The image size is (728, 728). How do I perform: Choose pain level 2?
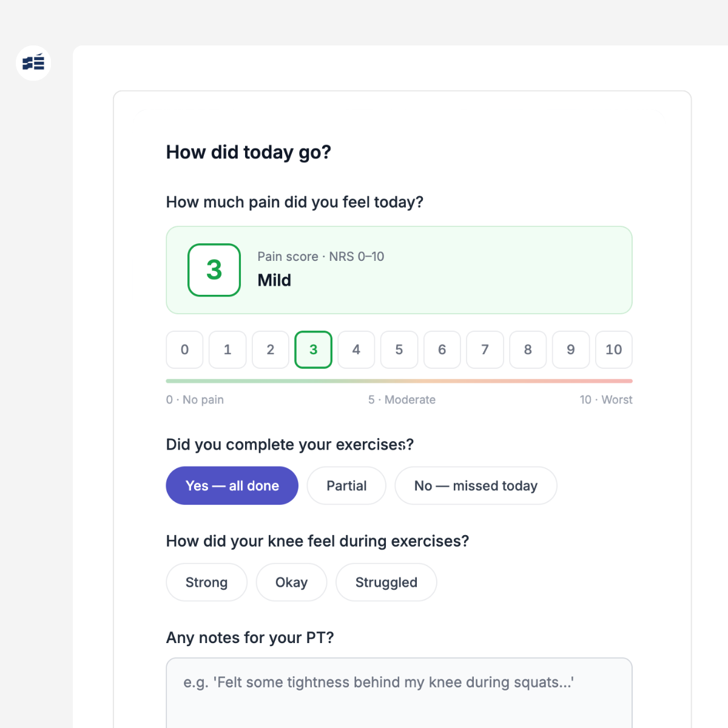tap(271, 349)
